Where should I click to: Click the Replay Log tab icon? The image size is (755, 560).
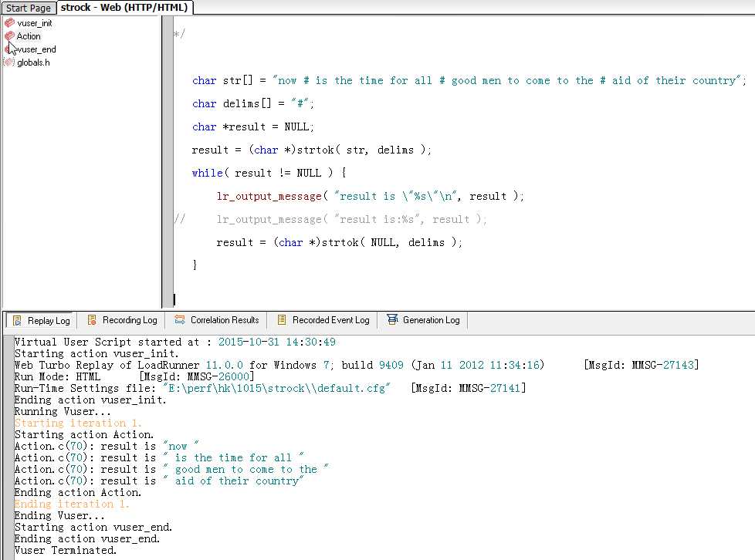coord(17,320)
